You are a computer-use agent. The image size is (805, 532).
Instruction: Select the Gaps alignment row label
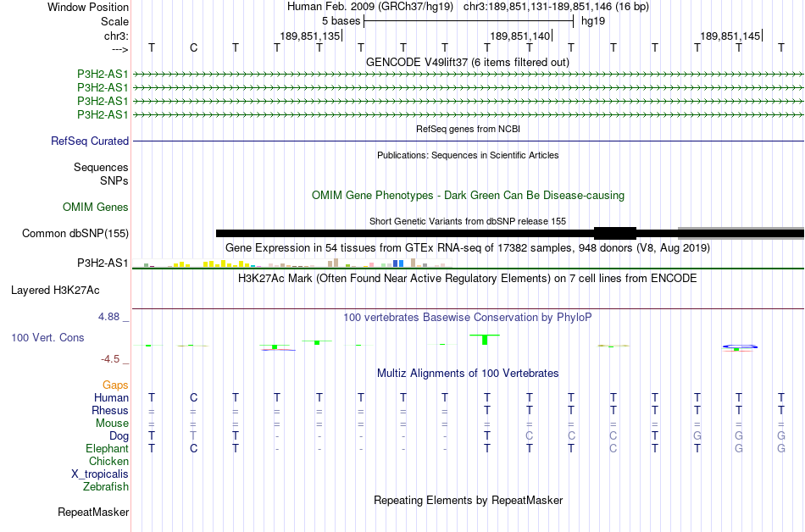click(115, 385)
